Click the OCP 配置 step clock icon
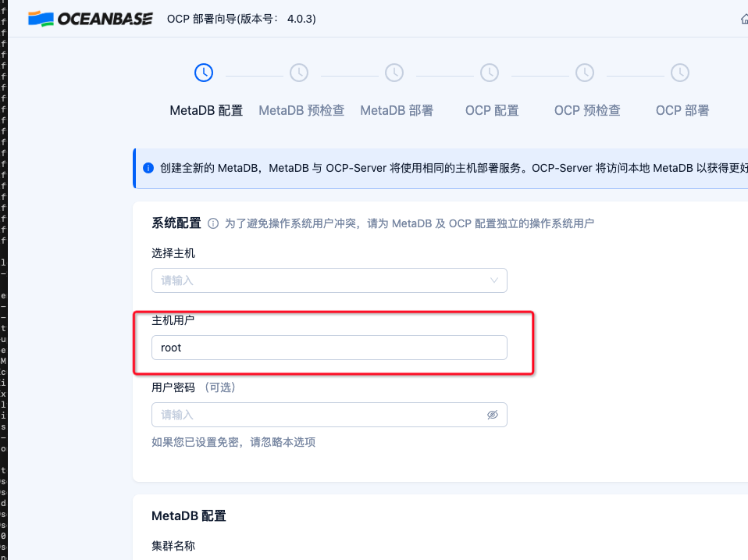748x560 pixels. pos(490,73)
